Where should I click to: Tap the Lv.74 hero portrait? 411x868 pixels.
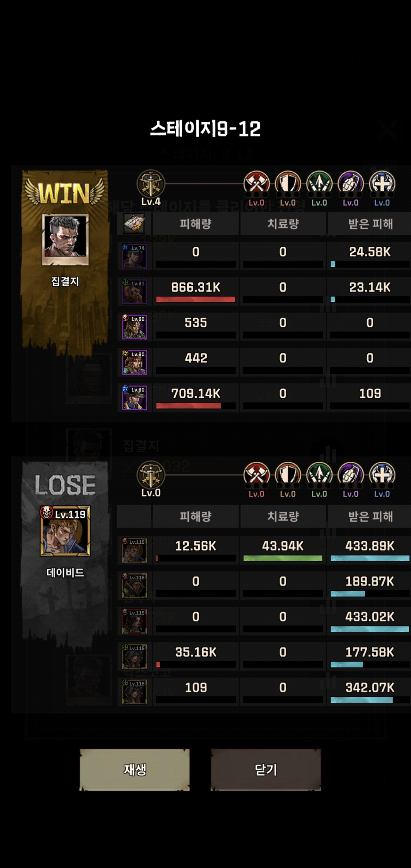tap(134, 256)
